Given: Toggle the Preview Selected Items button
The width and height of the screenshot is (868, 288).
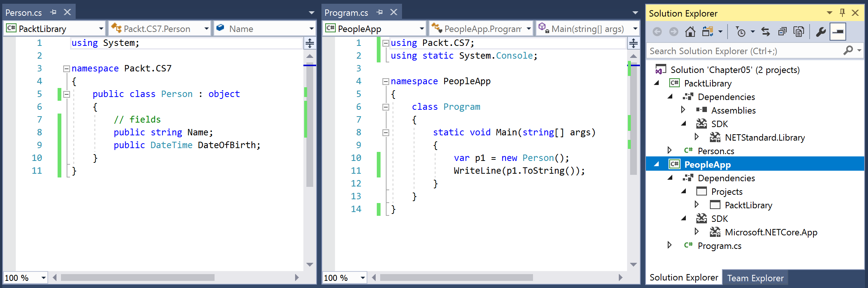Looking at the screenshot, I should point(838,32).
